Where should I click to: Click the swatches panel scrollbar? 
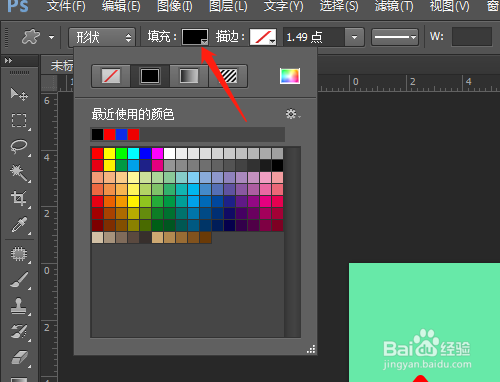[292, 242]
